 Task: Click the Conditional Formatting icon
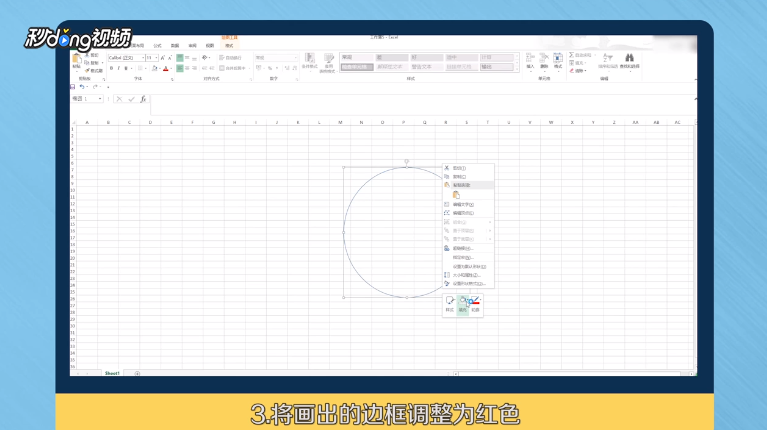[x=309, y=59]
